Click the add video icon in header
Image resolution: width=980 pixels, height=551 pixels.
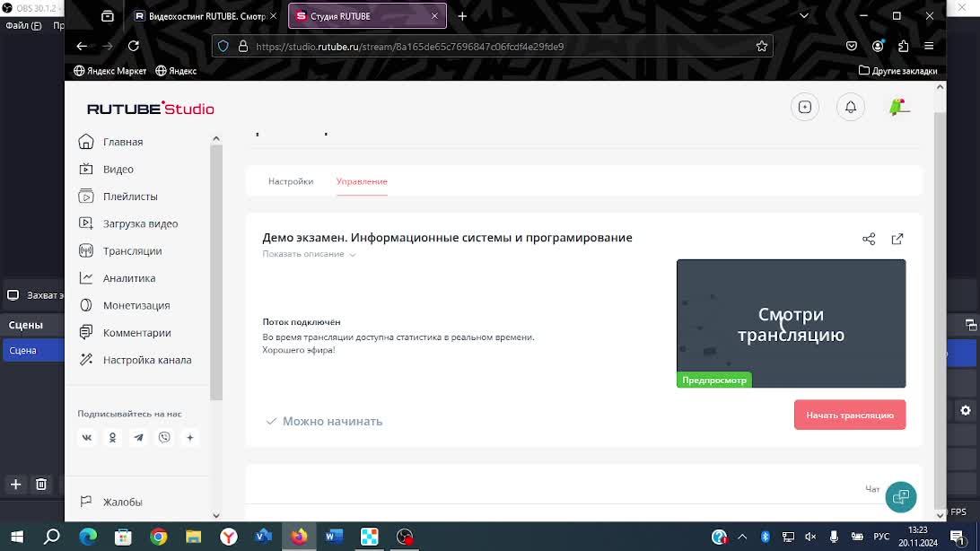(x=805, y=107)
